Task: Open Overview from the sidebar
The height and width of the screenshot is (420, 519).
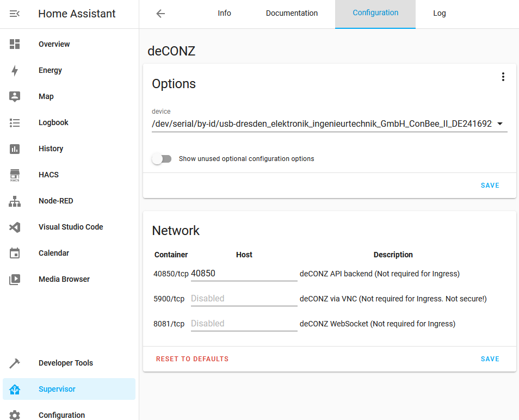Action: [x=69, y=44]
